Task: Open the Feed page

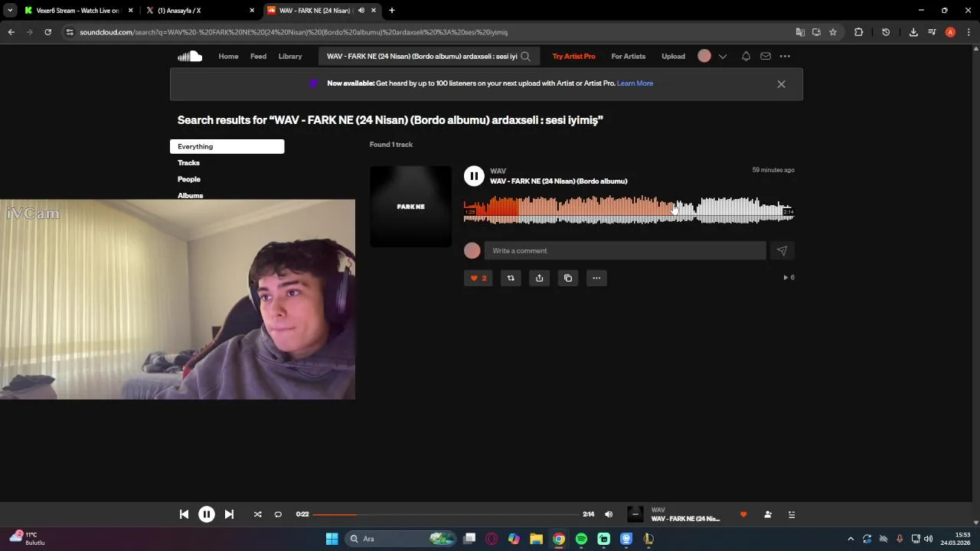Action: pyautogui.click(x=259, y=56)
